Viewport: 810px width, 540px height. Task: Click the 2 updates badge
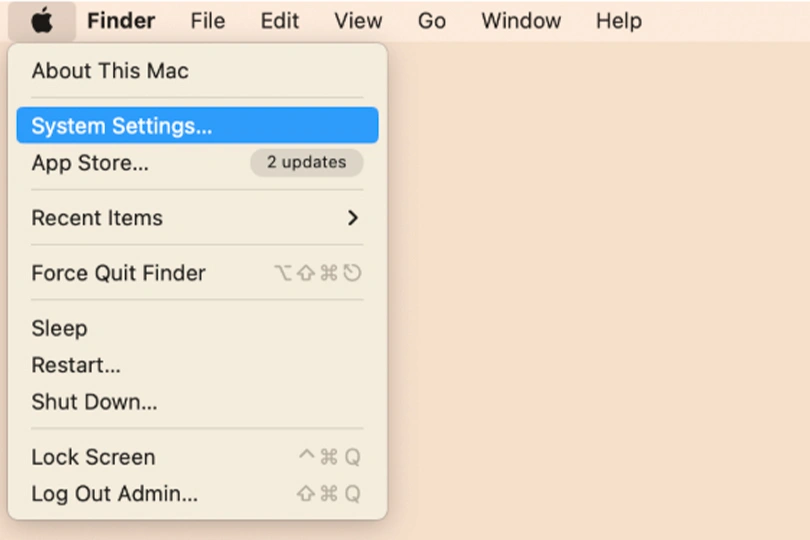306,162
